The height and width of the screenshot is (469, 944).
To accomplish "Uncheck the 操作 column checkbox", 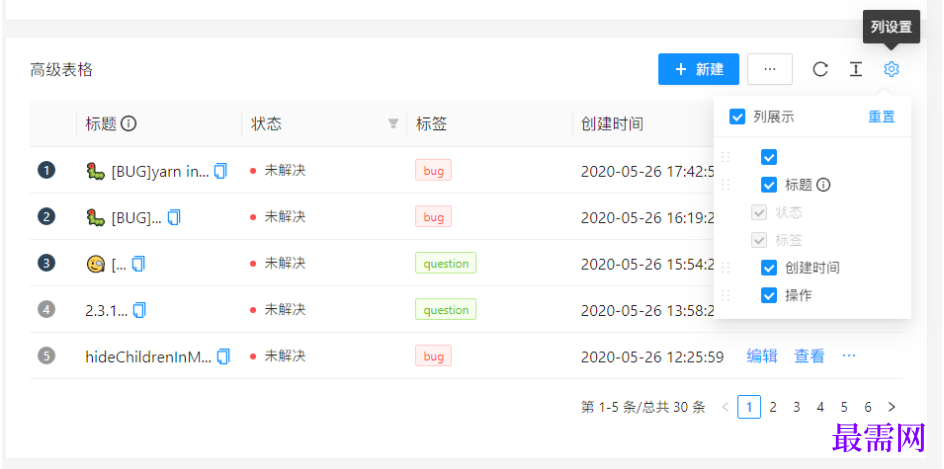I will coord(769,295).
